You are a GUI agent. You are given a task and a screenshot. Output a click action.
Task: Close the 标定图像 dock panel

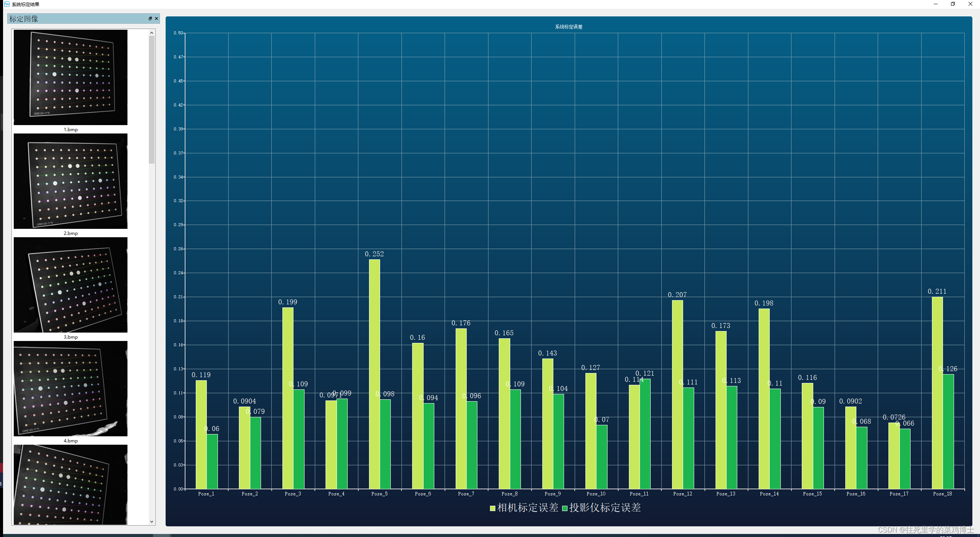[x=156, y=19]
